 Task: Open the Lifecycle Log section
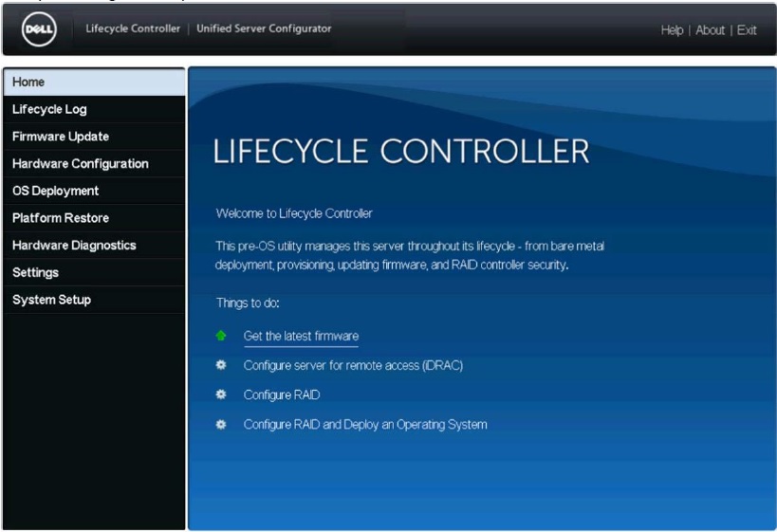94,109
